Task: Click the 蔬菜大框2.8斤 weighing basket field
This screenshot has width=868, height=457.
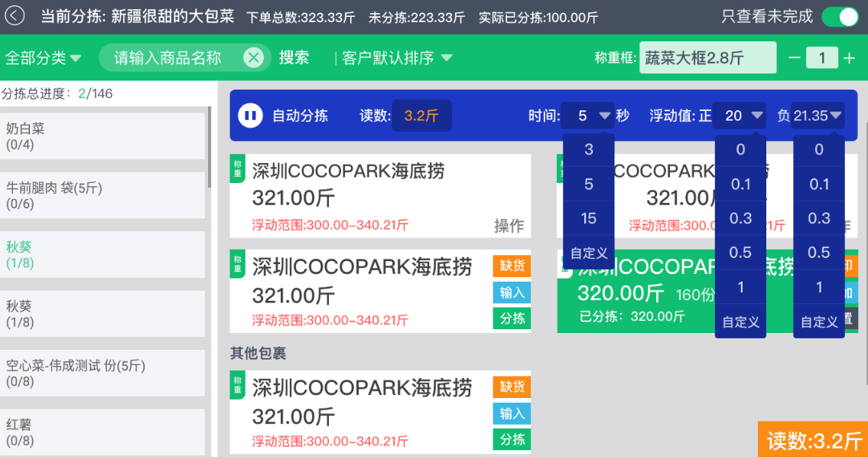Action: click(707, 57)
